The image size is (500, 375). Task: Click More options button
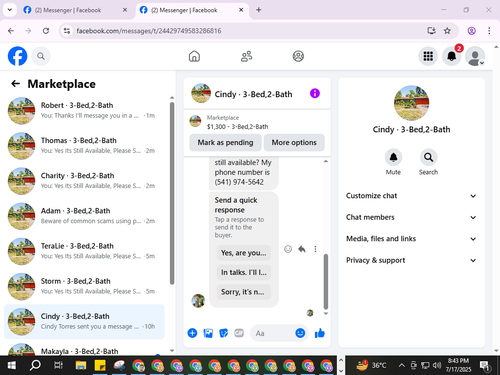pos(294,142)
